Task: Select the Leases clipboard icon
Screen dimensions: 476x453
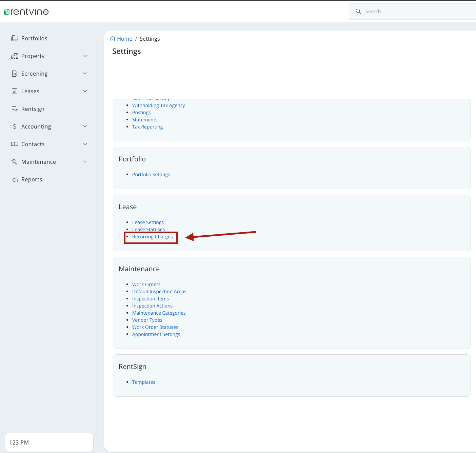Action: pos(15,91)
